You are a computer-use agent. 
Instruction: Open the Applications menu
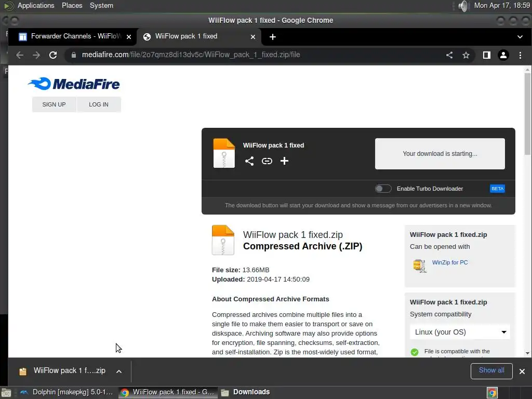[36, 5]
